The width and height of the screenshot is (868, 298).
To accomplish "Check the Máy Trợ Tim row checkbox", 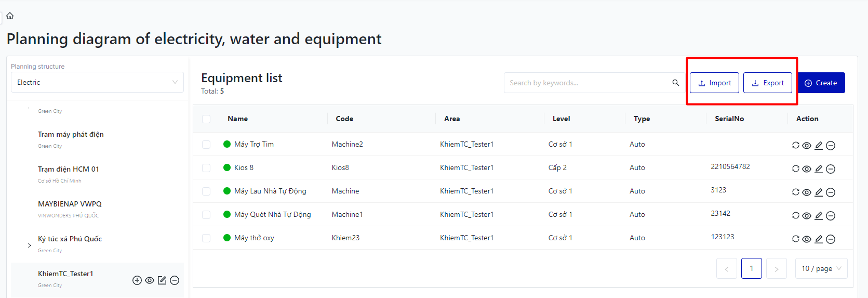I will click(x=206, y=145).
